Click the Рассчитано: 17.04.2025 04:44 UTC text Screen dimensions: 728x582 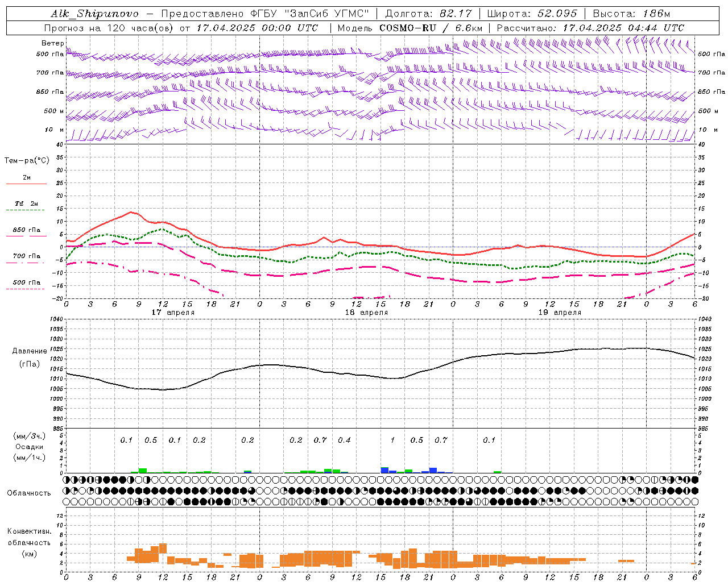(590, 28)
